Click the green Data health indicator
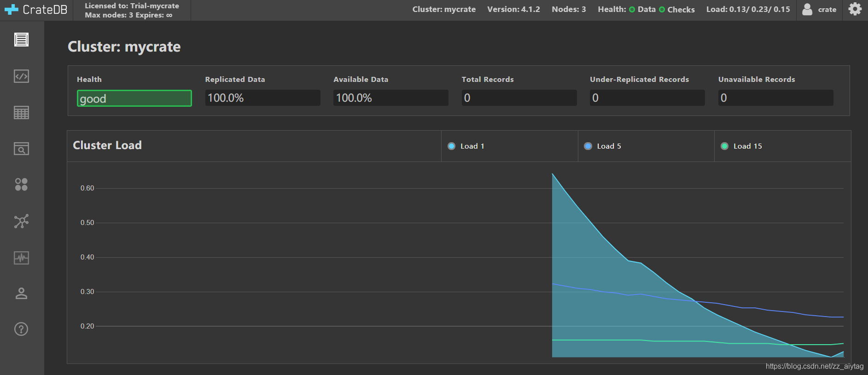 tap(632, 10)
